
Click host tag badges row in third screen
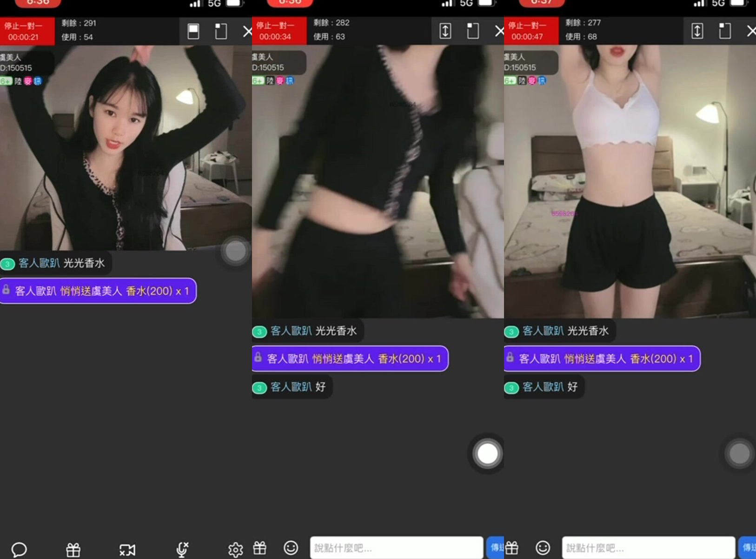click(x=525, y=81)
